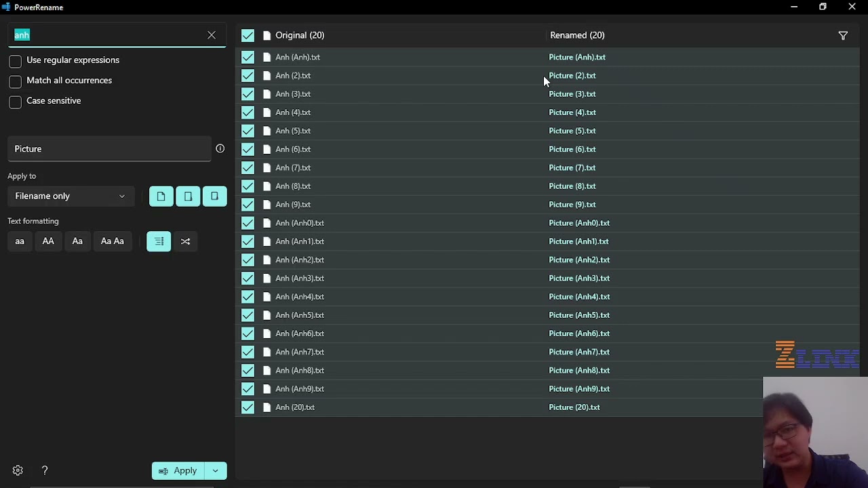Open 'Filename only' apply-to dropdown
This screenshot has width=868, height=488.
(71, 196)
